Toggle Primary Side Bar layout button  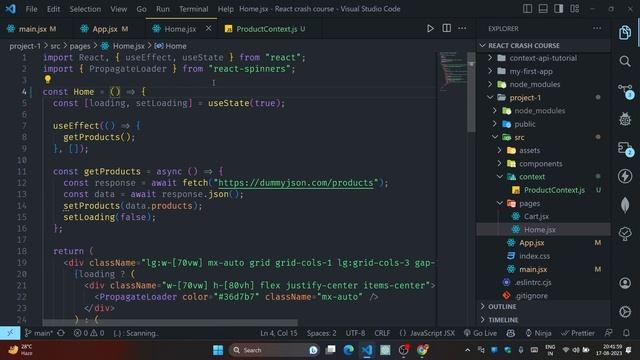[x=527, y=9]
